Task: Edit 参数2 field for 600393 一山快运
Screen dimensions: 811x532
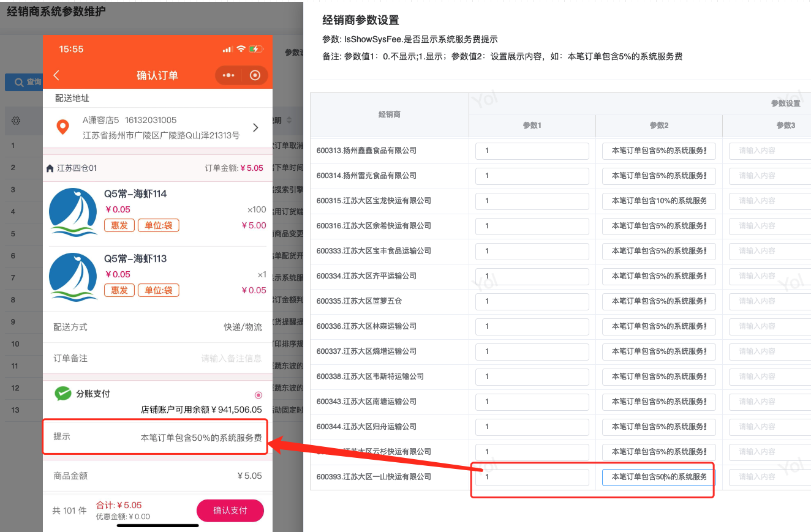Action: pos(658,477)
